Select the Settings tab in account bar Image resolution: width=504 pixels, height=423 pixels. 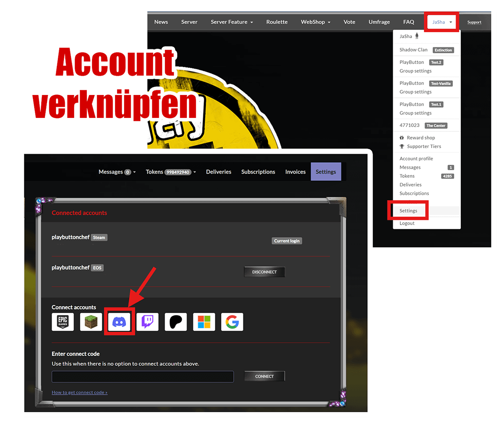(326, 172)
